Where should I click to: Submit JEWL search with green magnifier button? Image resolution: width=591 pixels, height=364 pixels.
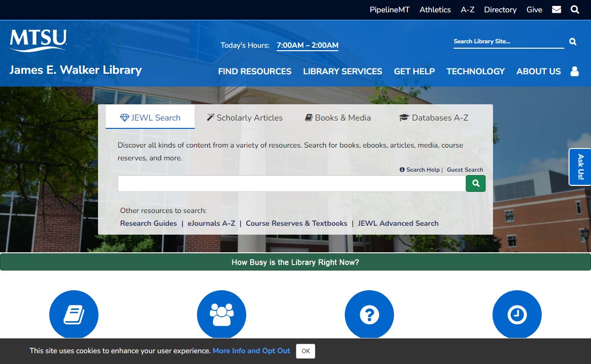coord(476,183)
